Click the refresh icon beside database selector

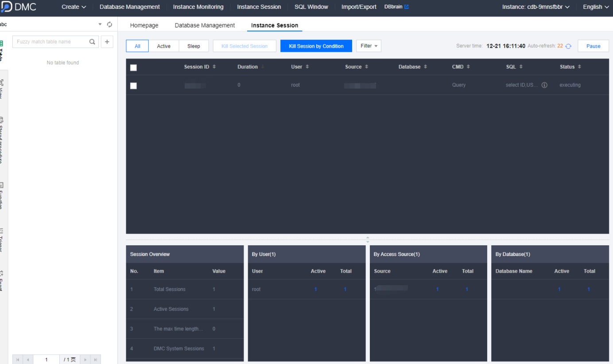[109, 24]
